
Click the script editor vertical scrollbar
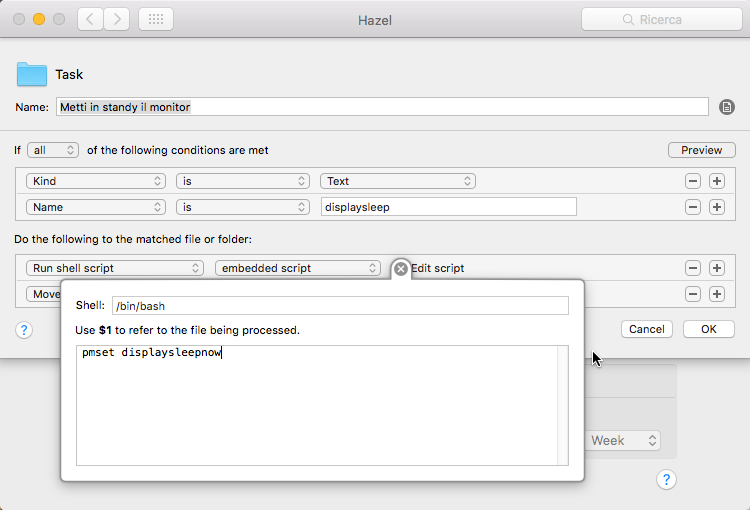click(562, 405)
